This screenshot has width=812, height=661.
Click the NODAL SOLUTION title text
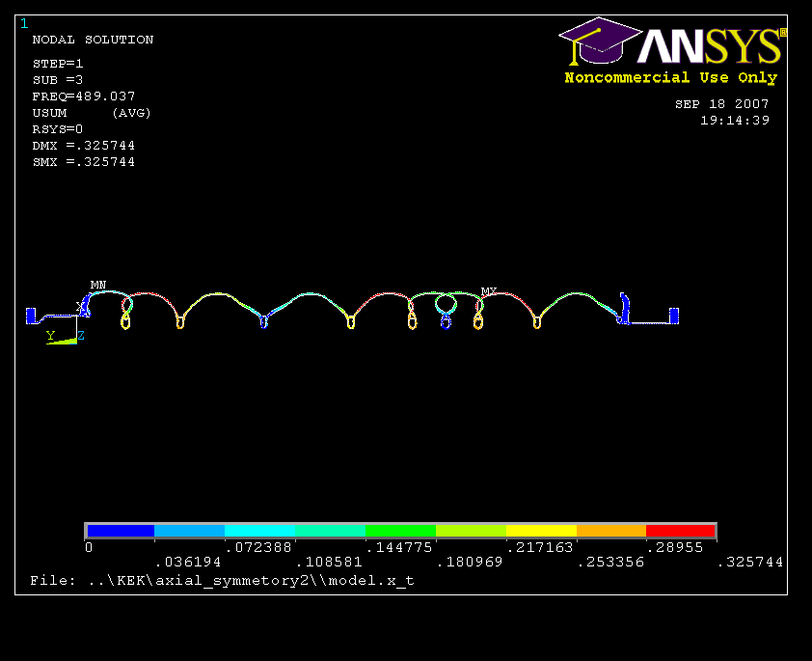93,40
